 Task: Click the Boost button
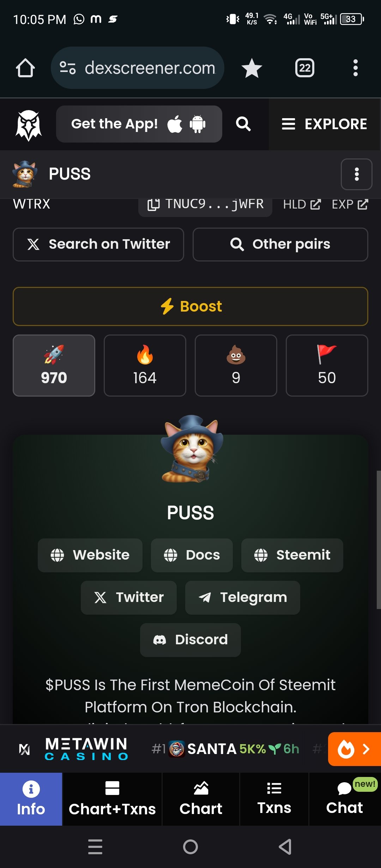(190, 306)
